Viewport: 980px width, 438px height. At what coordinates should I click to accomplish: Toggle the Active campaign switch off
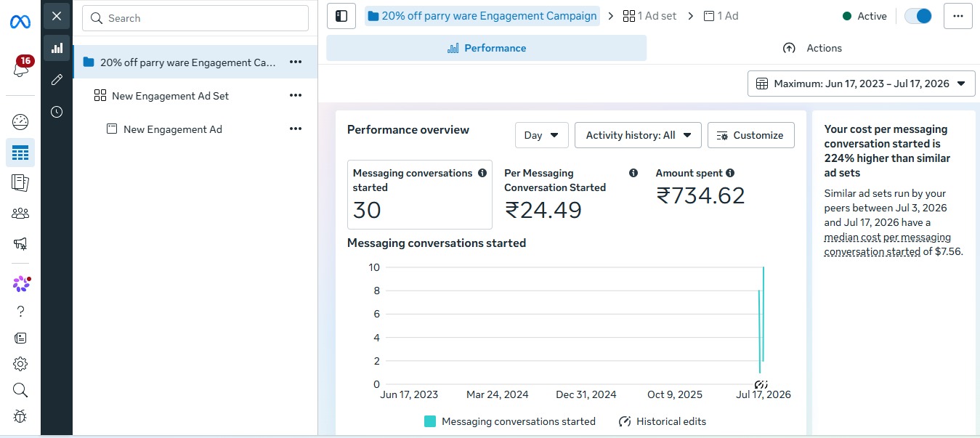coord(918,16)
